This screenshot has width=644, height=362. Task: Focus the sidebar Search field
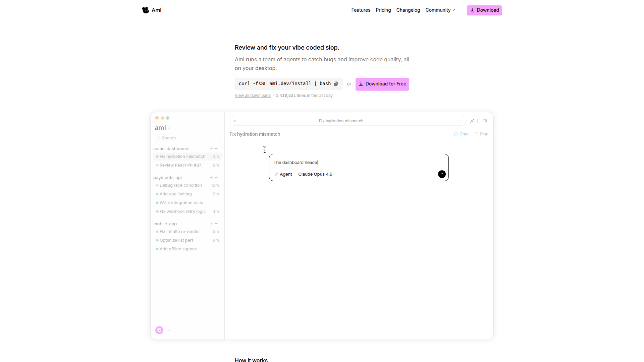point(188,138)
